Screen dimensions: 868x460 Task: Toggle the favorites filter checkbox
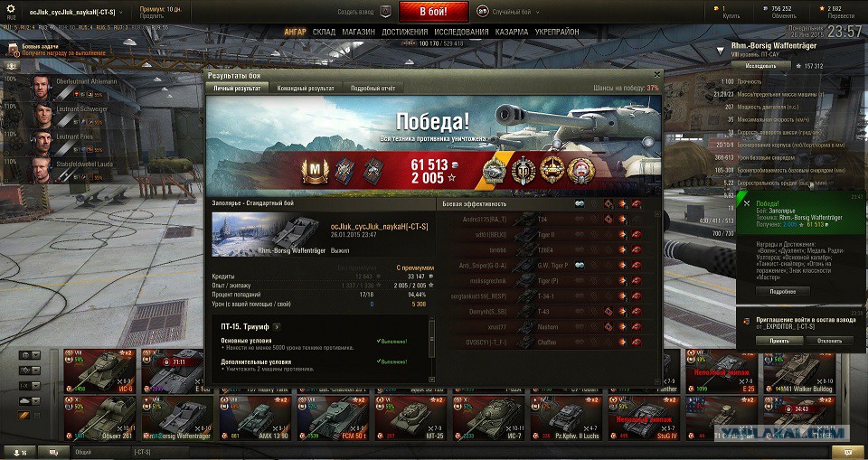pyautogui.click(x=37, y=415)
